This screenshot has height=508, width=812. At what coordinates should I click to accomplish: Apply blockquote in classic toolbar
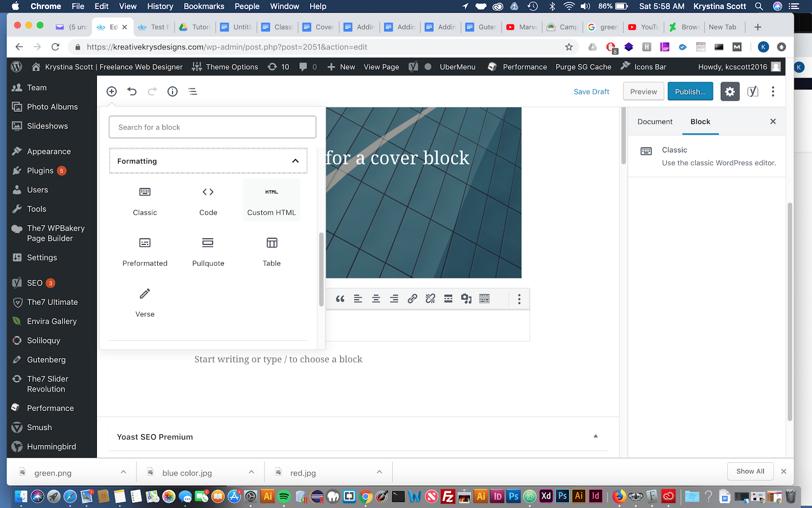[x=340, y=299]
